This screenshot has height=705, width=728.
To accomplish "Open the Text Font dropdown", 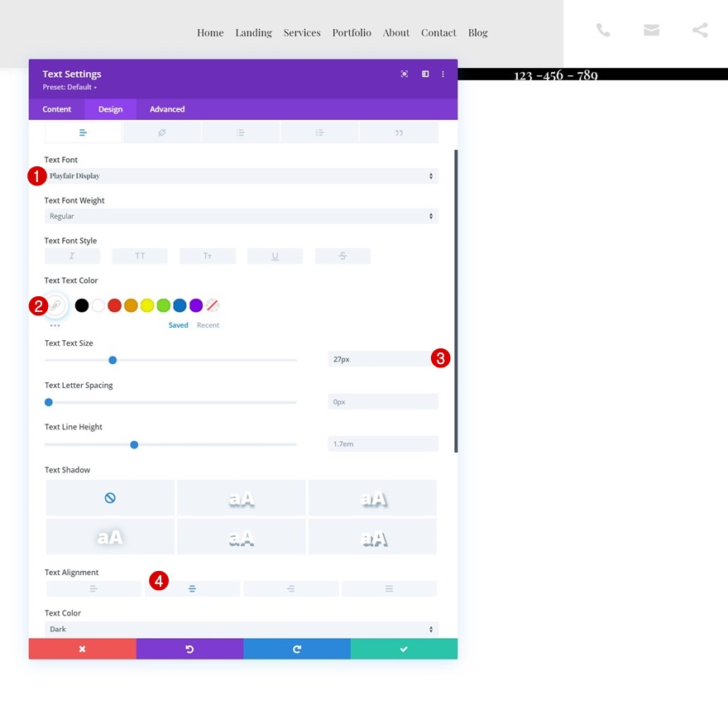I will coord(242,176).
